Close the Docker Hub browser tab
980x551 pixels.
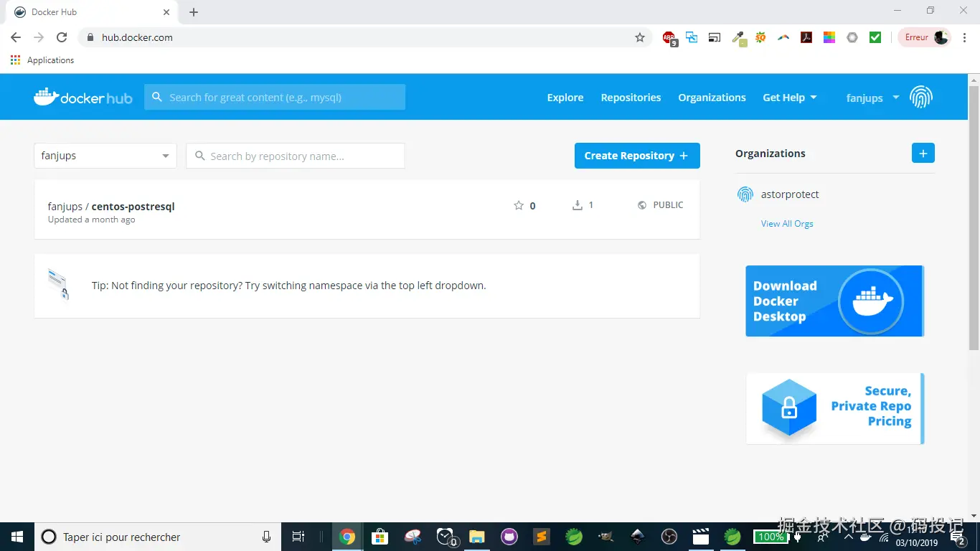[x=166, y=12]
